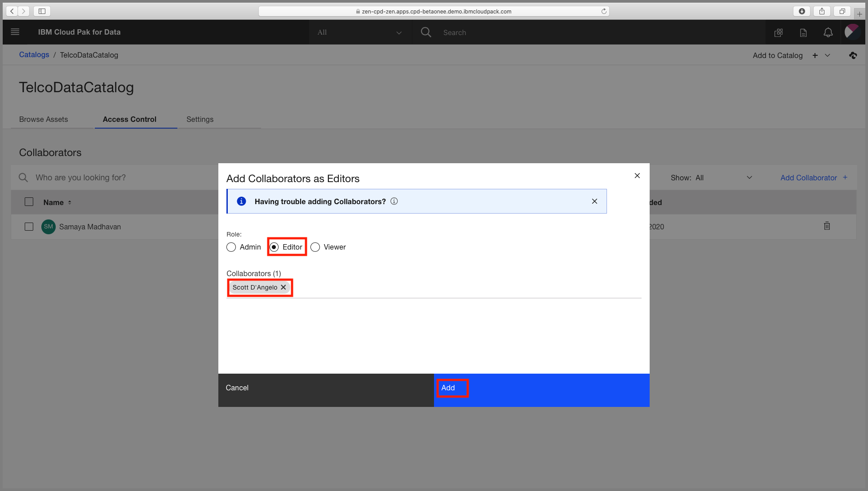Open the documents icon in header
Screen dimensions: 868x491
point(803,32)
